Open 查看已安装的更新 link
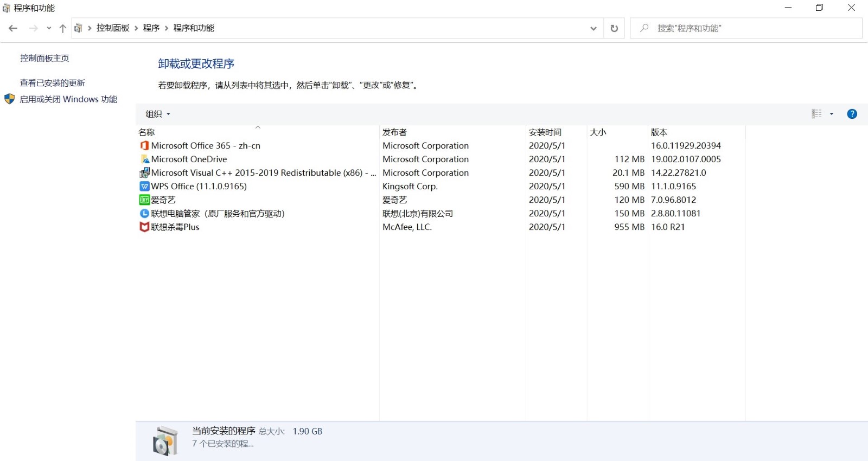868x461 pixels. pos(53,83)
